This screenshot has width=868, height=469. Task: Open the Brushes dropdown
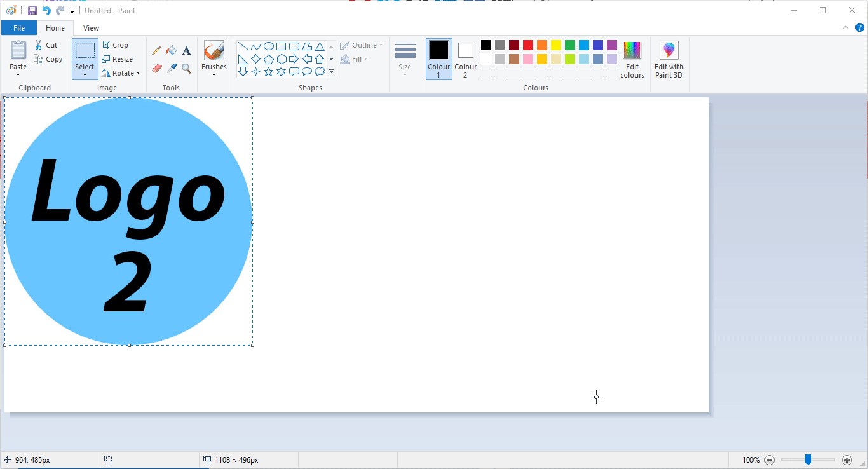(214, 59)
